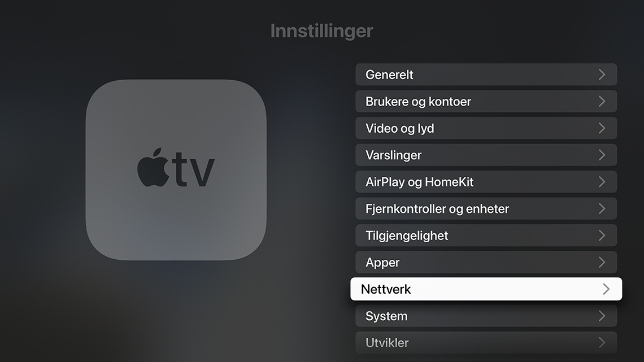Go to Varslinger settings
The height and width of the screenshot is (362, 644).
[x=486, y=155]
